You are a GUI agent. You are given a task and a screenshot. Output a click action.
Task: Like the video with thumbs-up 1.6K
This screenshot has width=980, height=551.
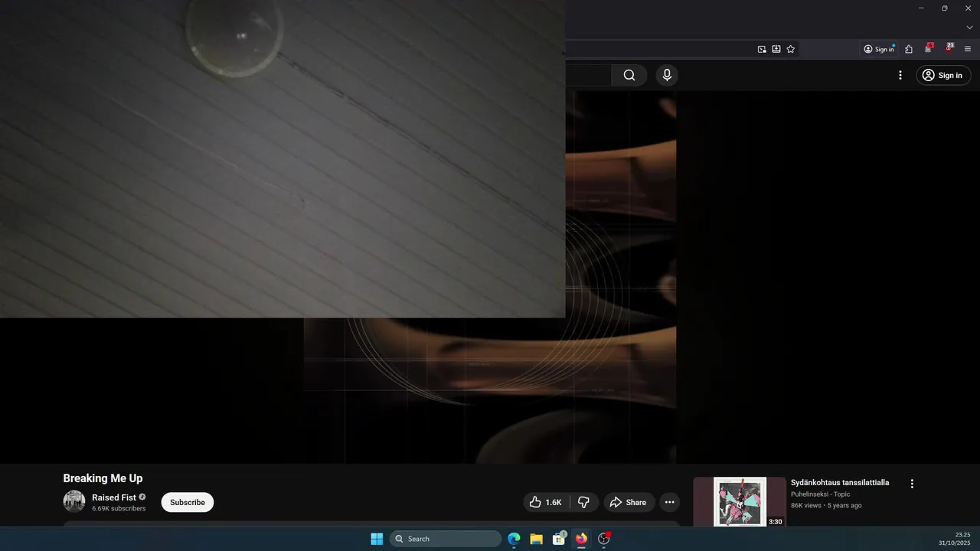pos(546,502)
